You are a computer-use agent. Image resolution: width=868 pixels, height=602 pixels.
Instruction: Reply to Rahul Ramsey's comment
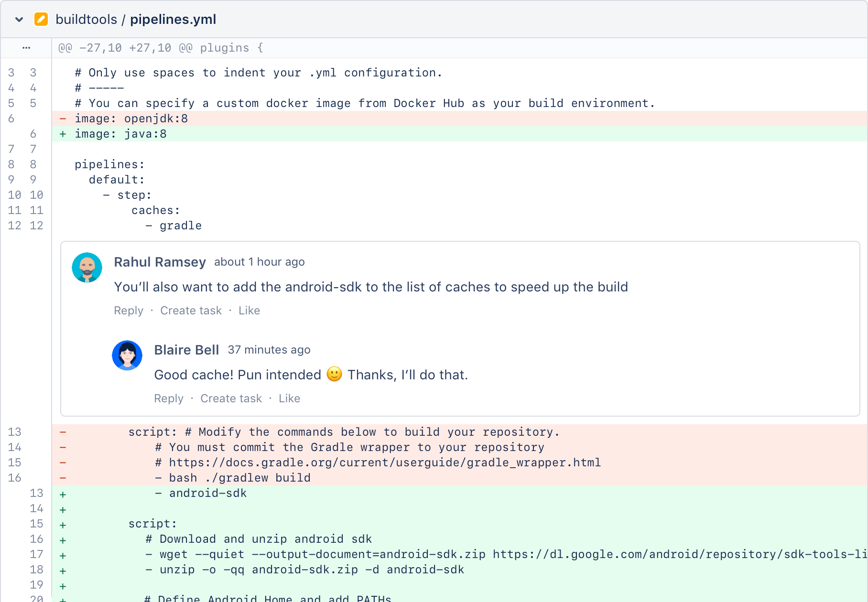click(x=128, y=311)
